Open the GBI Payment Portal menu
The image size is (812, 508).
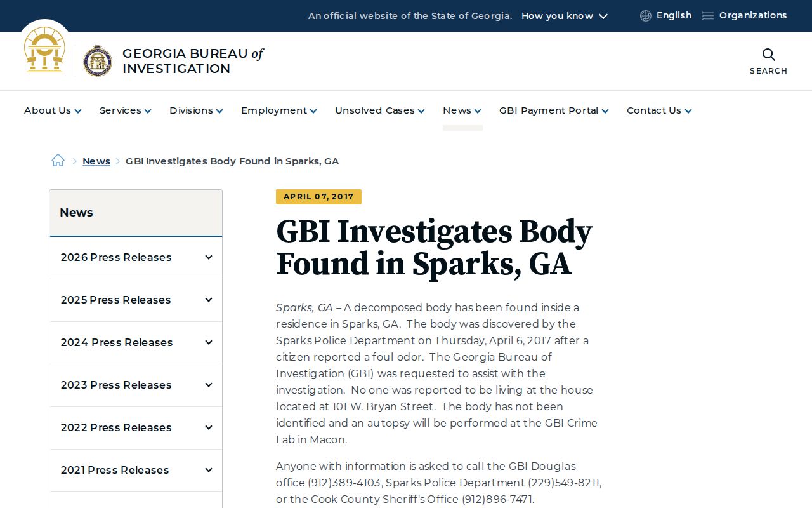554,110
